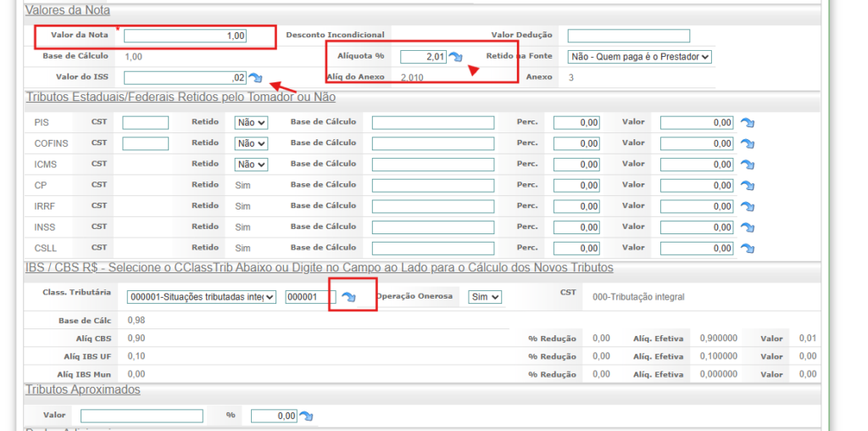This screenshot has width=868, height=431.
Task: Click the calculate arrow in the IRRF row
Action: (747, 206)
